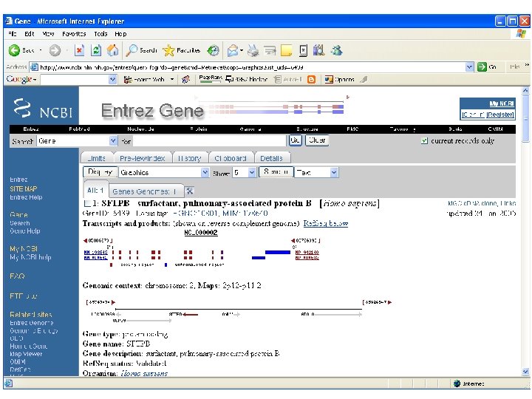
Task: Click the Google toolbar highlighter pen icon
Action: pos(364,79)
